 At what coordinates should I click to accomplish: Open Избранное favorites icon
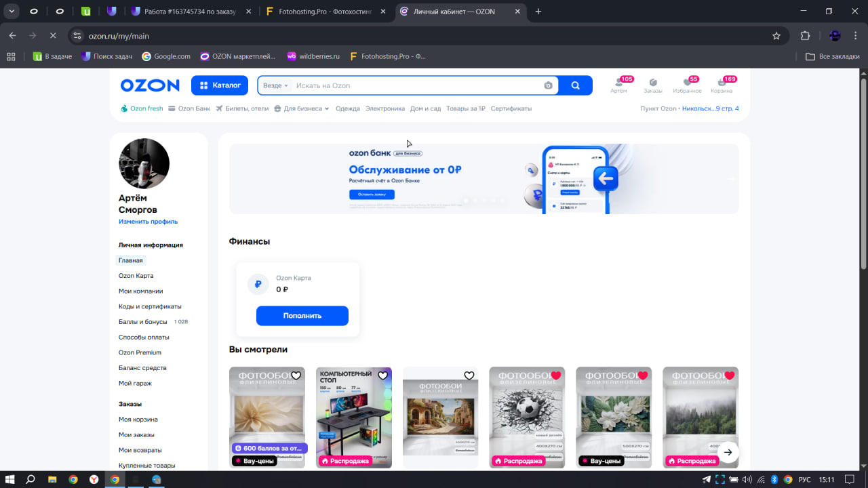pos(687,85)
